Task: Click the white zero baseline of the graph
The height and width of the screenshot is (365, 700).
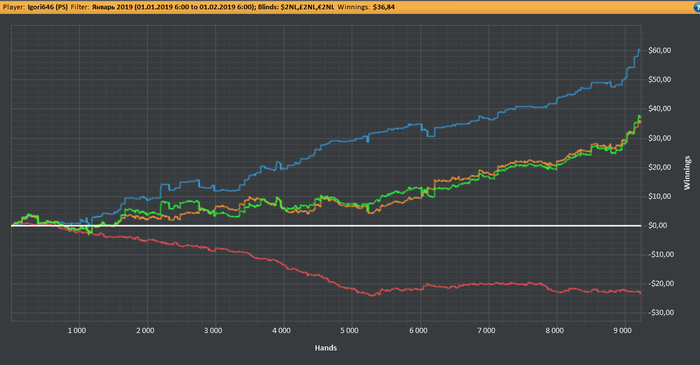Action: pos(326,225)
